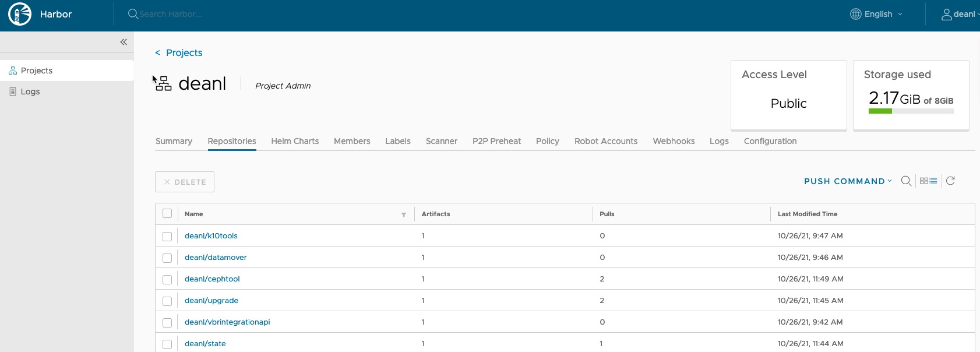This screenshot has height=352, width=980.
Task: Open the deanl user account menu
Action: point(960,14)
